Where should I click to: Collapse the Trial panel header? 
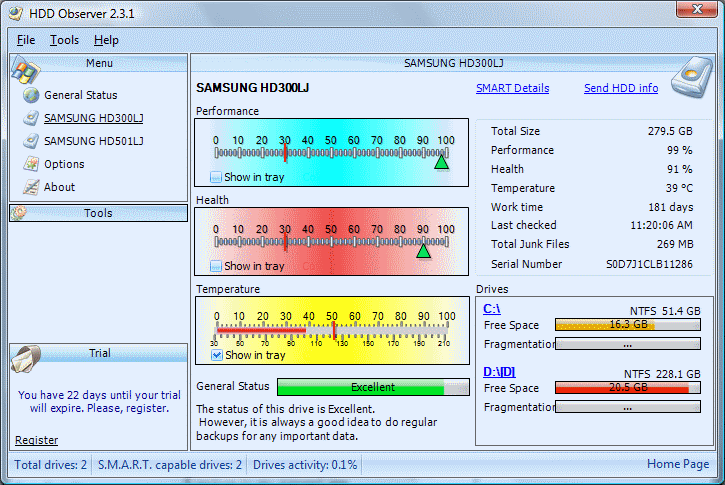(x=98, y=353)
